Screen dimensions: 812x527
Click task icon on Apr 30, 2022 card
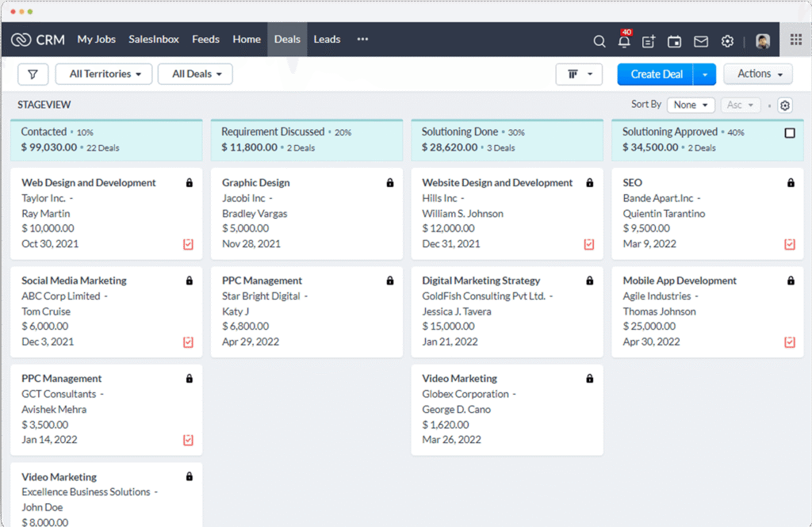(x=790, y=342)
